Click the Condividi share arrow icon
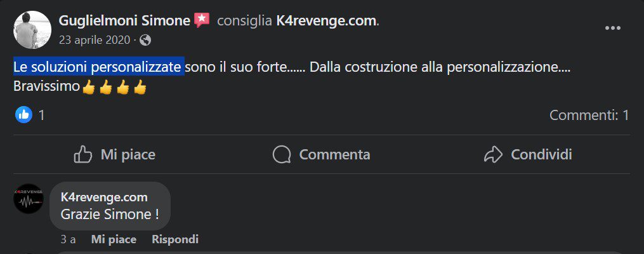Viewport: 644px width, 254px height. 493,154
